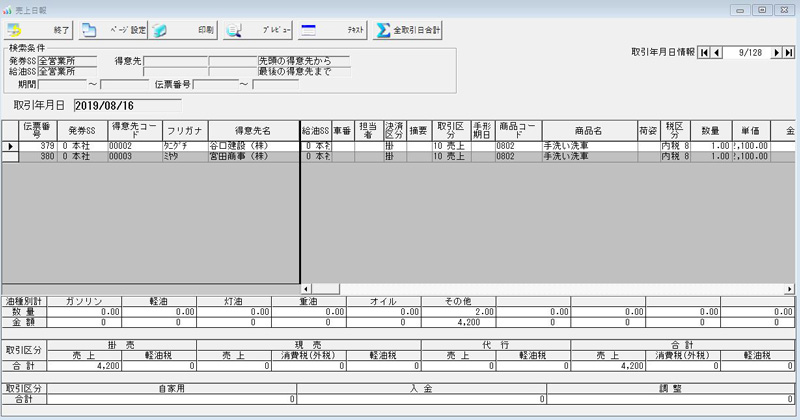The image size is (800, 420).
Task: Click the 給油SS input field
Action: pos(68,72)
